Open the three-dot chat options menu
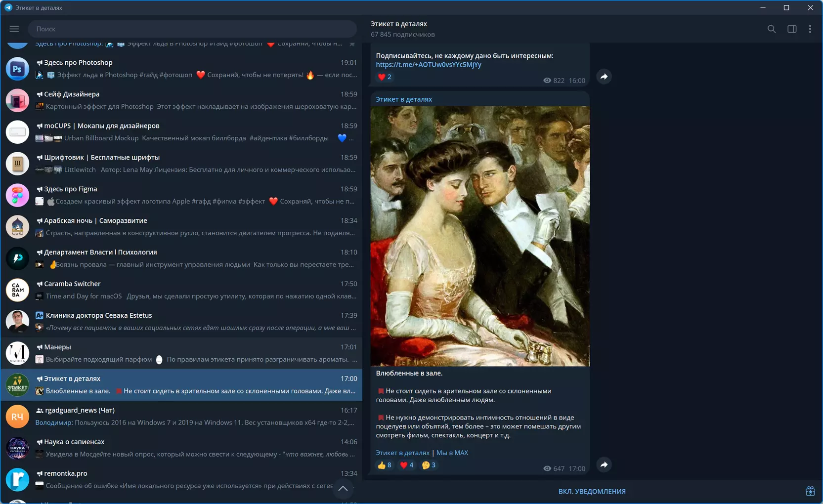The width and height of the screenshot is (823, 504). [x=810, y=29]
